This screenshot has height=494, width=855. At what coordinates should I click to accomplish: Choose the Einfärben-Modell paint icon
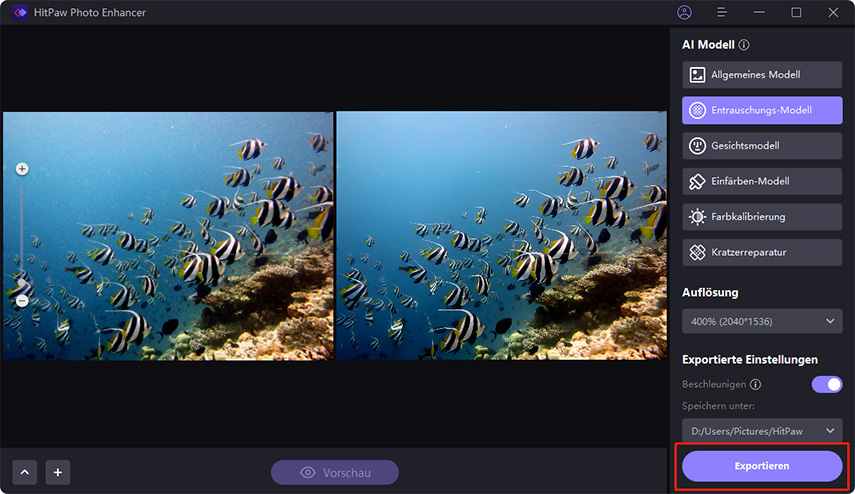tap(698, 181)
